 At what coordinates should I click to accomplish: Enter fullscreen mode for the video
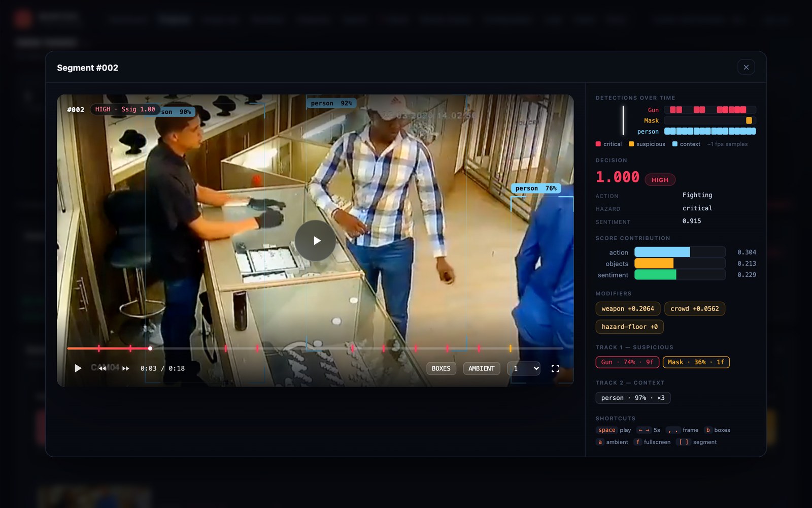(x=555, y=368)
